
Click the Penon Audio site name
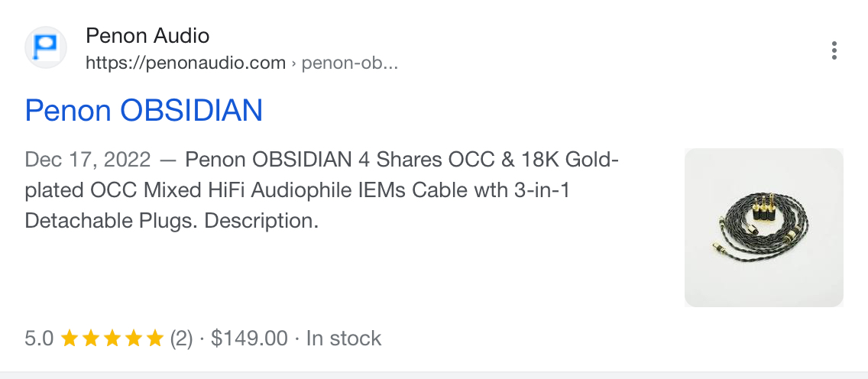[x=147, y=37]
